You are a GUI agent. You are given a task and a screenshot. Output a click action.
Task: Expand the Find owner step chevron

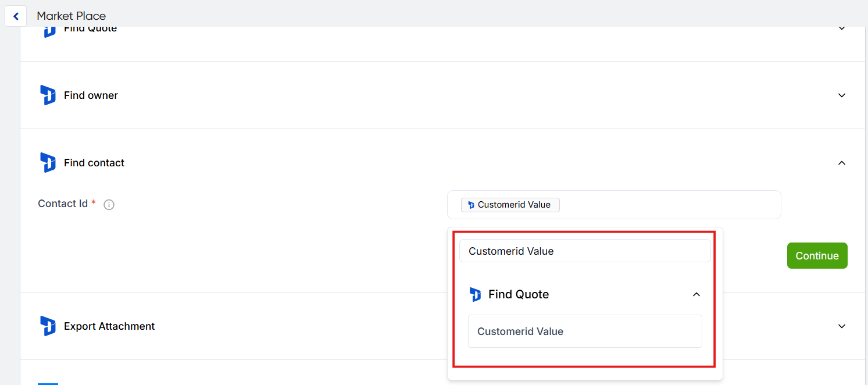click(841, 95)
